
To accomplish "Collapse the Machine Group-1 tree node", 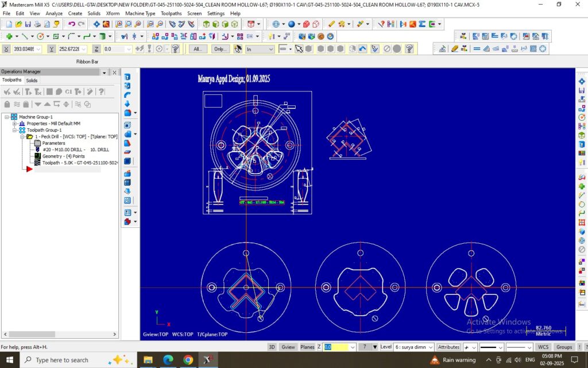I will coord(7,117).
